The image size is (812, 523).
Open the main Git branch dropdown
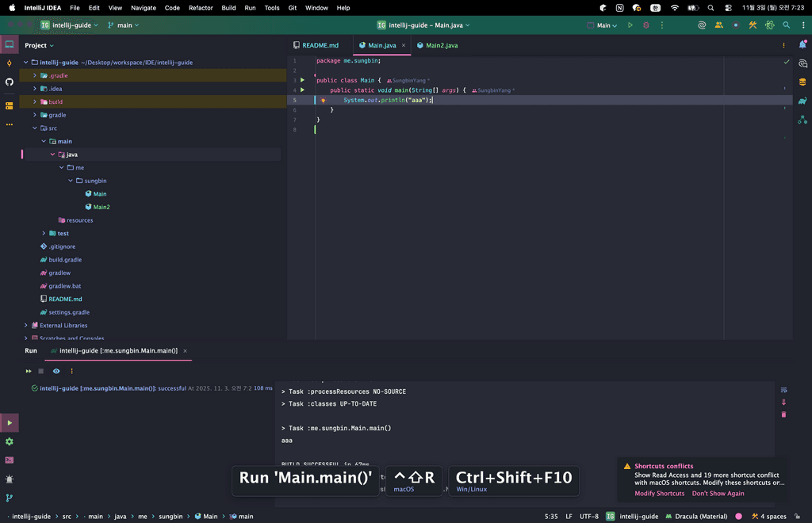coord(123,25)
